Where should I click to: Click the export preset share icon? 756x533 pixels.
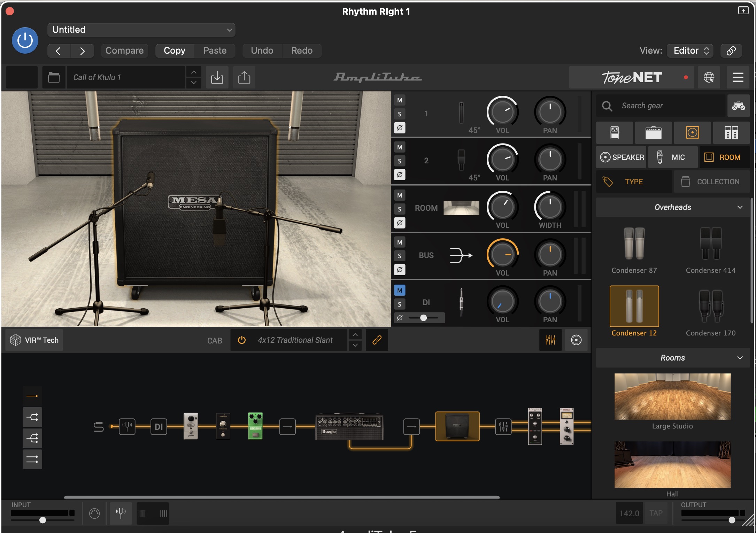pyautogui.click(x=244, y=77)
